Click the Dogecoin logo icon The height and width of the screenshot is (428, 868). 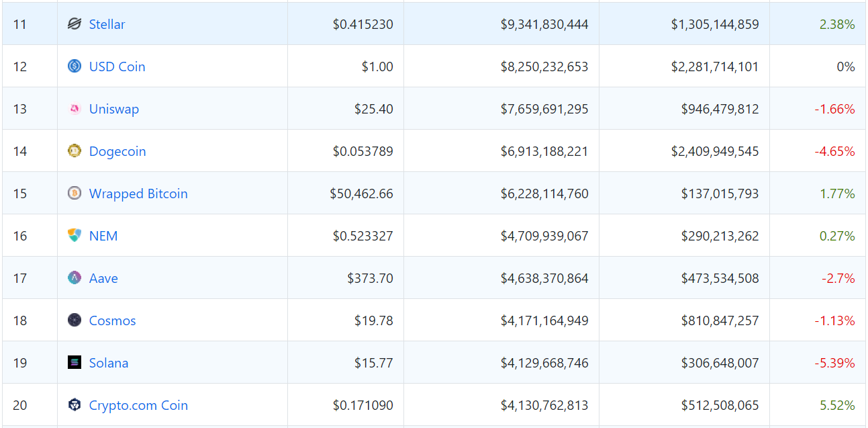pyautogui.click(x=75, y=151)
